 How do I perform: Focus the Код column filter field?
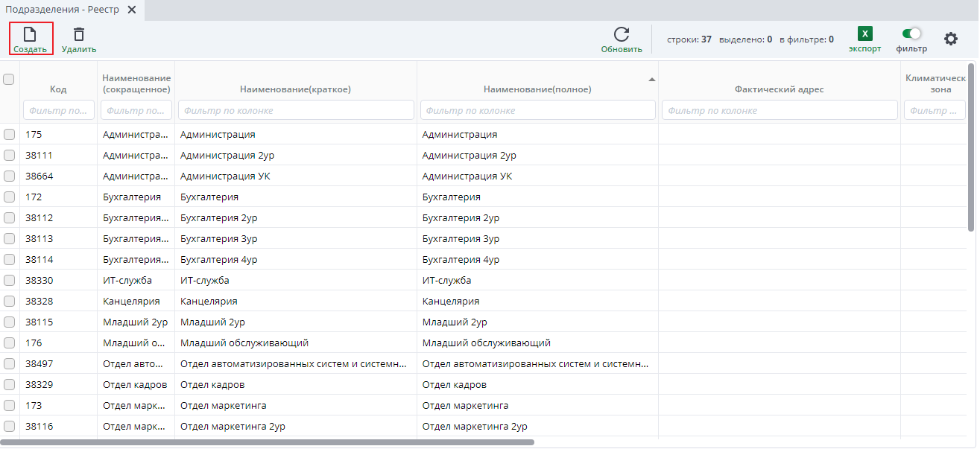[x=59, y=110]
